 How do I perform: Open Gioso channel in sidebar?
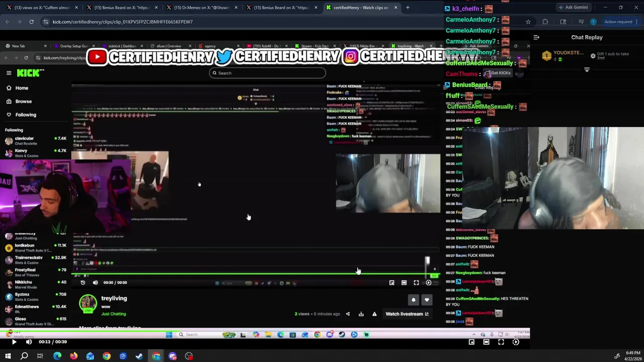click(x=35, y=321)
